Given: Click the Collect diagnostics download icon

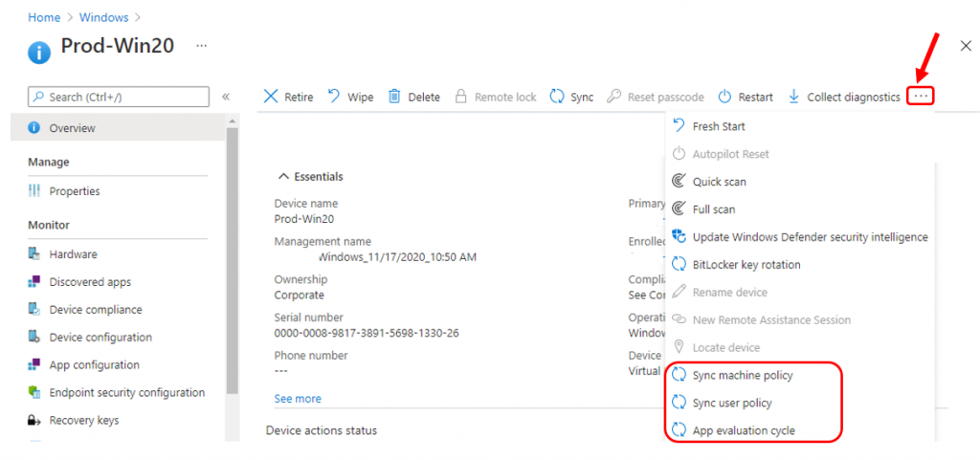Looking at the screenshot, I should click(793, 97).
